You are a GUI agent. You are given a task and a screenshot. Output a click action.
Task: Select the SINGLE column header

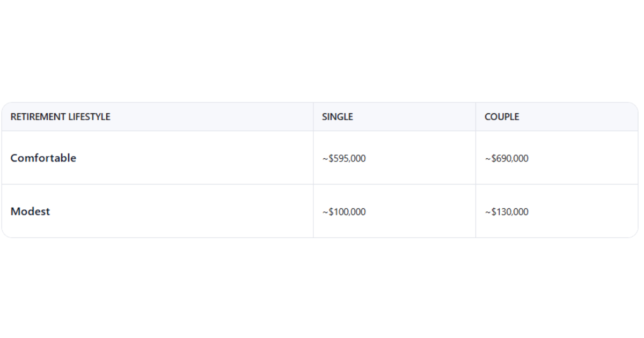point(337,116)
